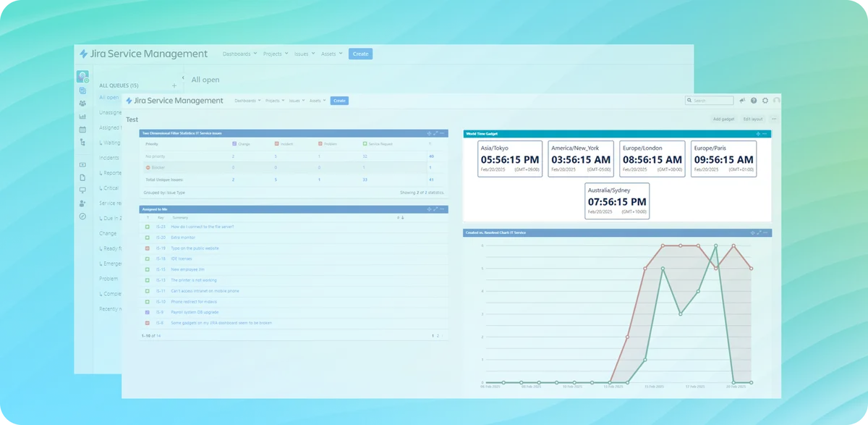The width and height of the screenshot is (868, 425).
Task: Click the project avatar icon in back window sidebar
Action: 82,76
